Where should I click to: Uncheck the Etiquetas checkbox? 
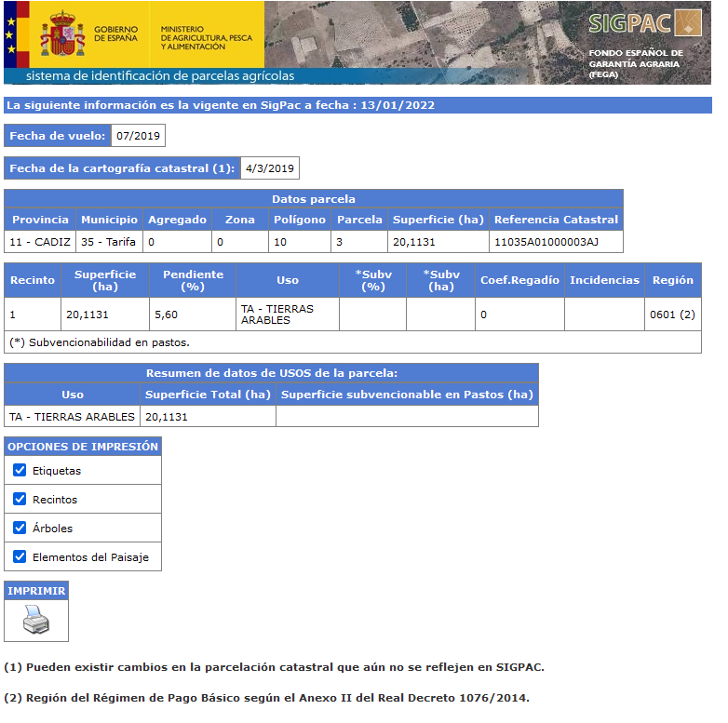pyautogui.click(x=20, y=471)
